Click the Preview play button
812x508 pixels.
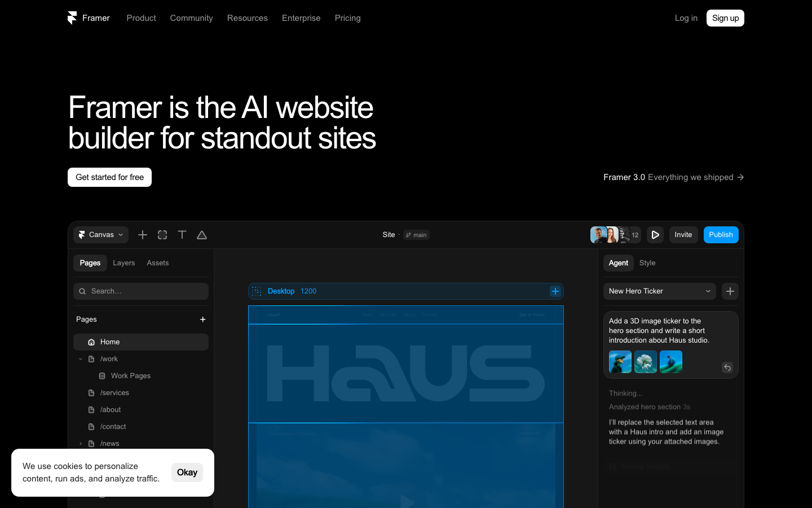point(655,235)
